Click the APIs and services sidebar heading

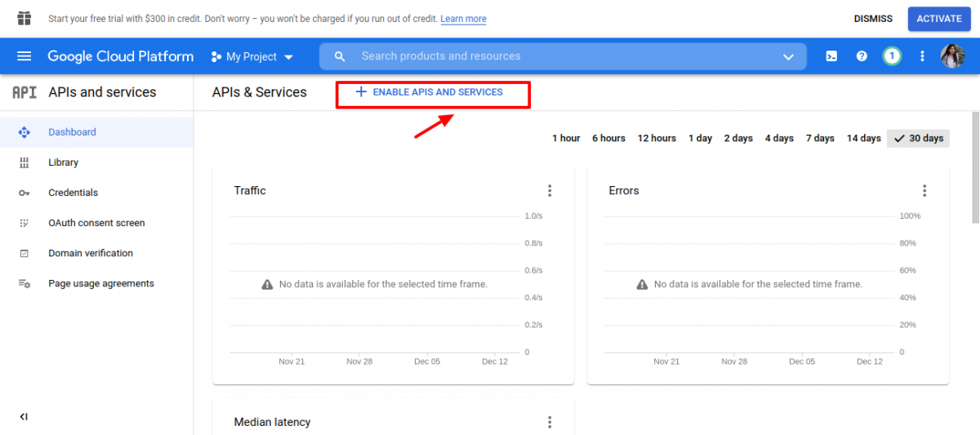102,92
